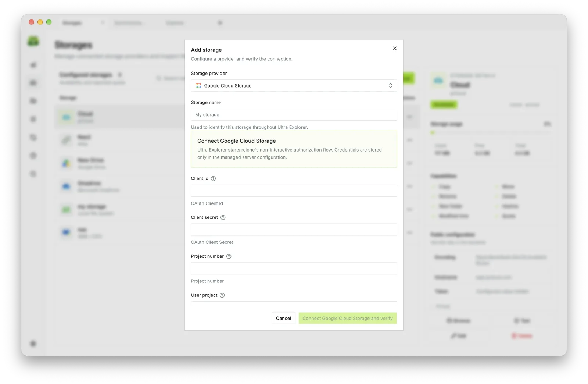588x384 pixels.
Task: Click Connect Google Cloud Storage and verify
Action: click(x=347, y=318)
